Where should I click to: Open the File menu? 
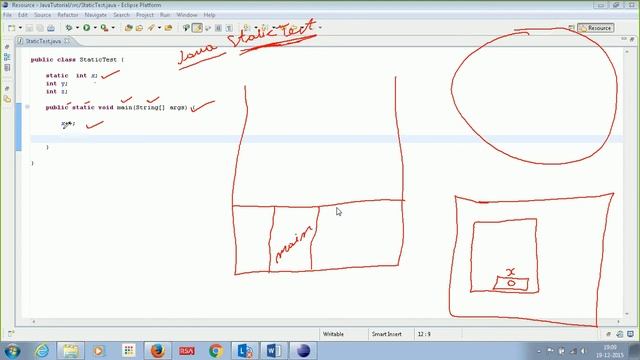click(x=7, y=15)
